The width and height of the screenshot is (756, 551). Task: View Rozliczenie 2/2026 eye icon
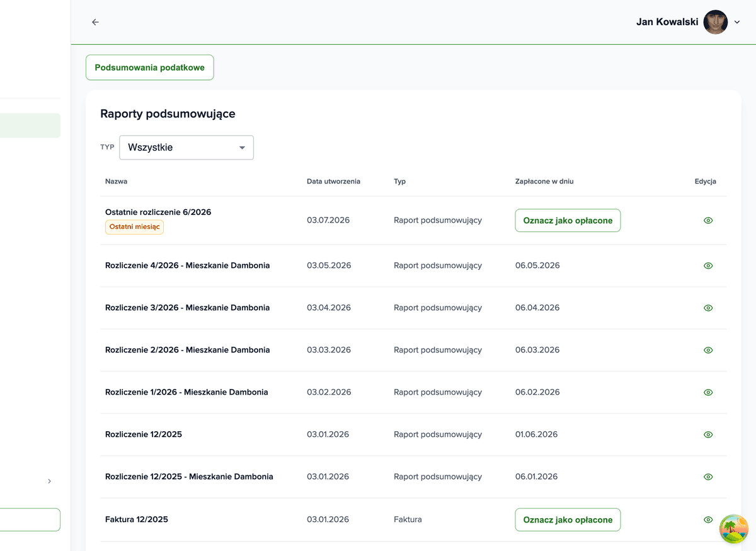[708, 350]
